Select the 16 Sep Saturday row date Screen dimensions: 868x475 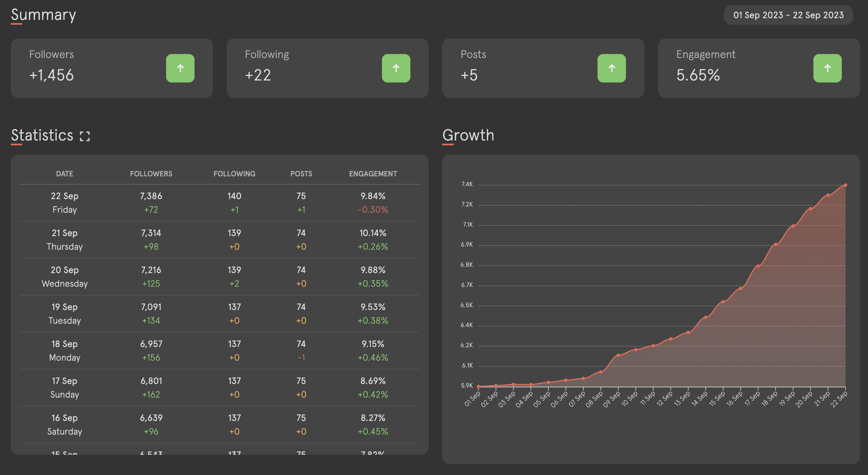click(64, 424)
